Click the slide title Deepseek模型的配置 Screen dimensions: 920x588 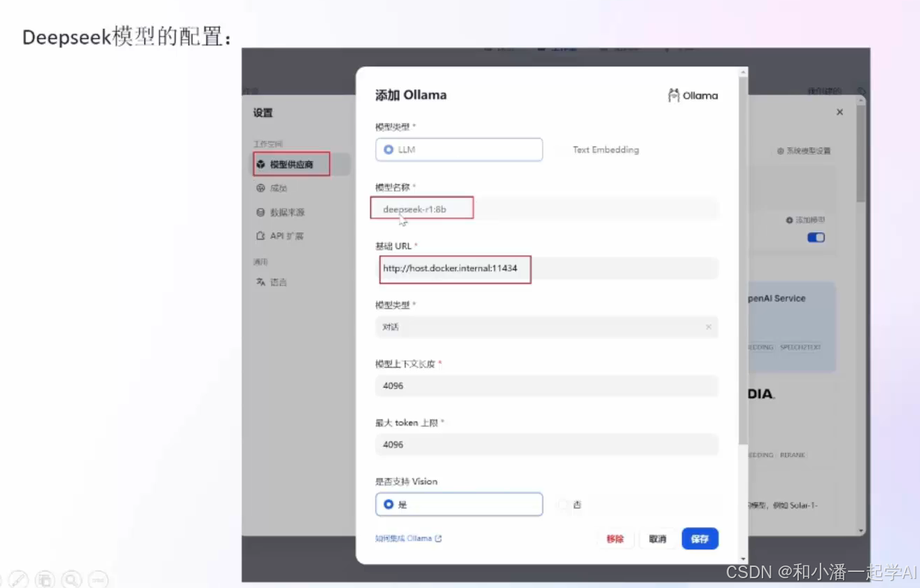pos(127,36)
